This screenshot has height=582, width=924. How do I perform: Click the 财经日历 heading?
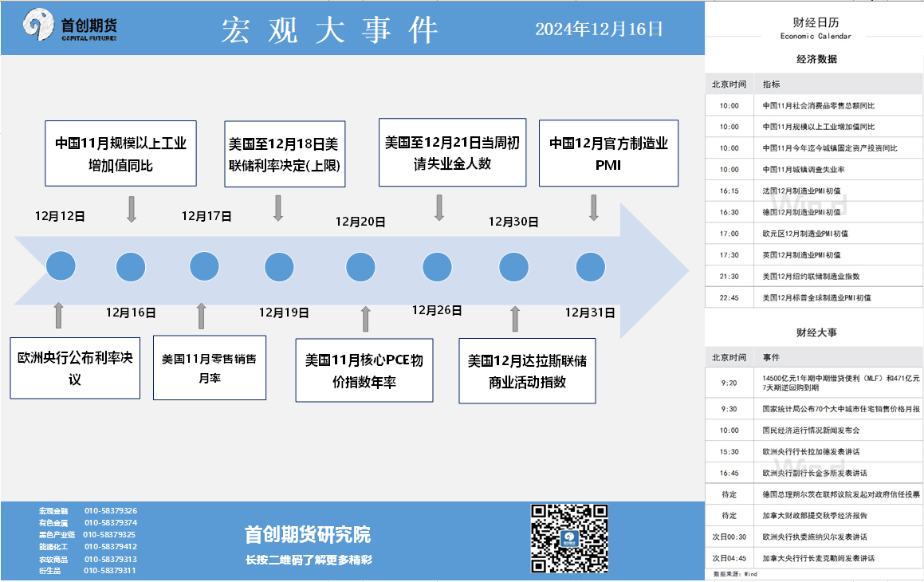[816, 22]
